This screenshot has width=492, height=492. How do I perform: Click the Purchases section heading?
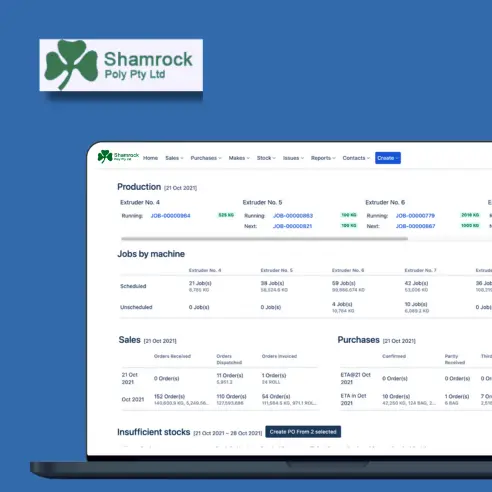tap(359, 340)
